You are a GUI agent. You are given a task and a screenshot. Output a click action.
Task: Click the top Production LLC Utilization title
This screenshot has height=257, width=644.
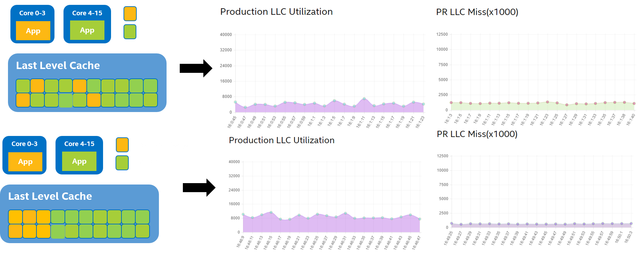(x=276, y=12)
